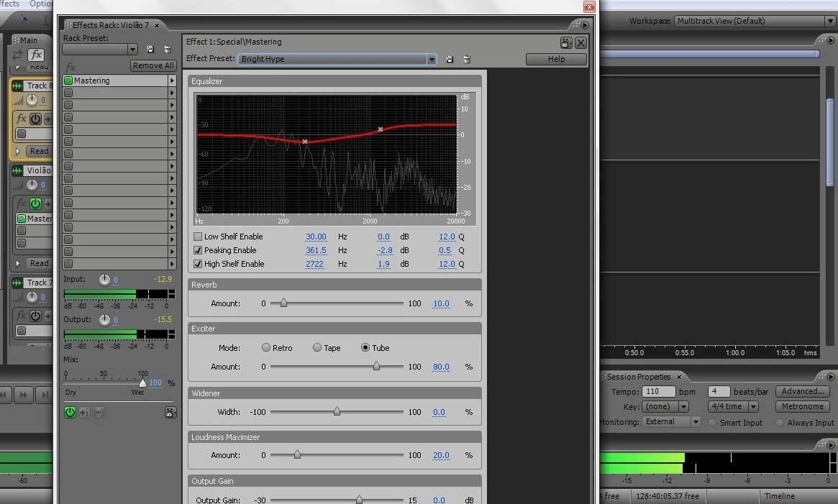Delete the rack preset with trash icon

[168, 49]
